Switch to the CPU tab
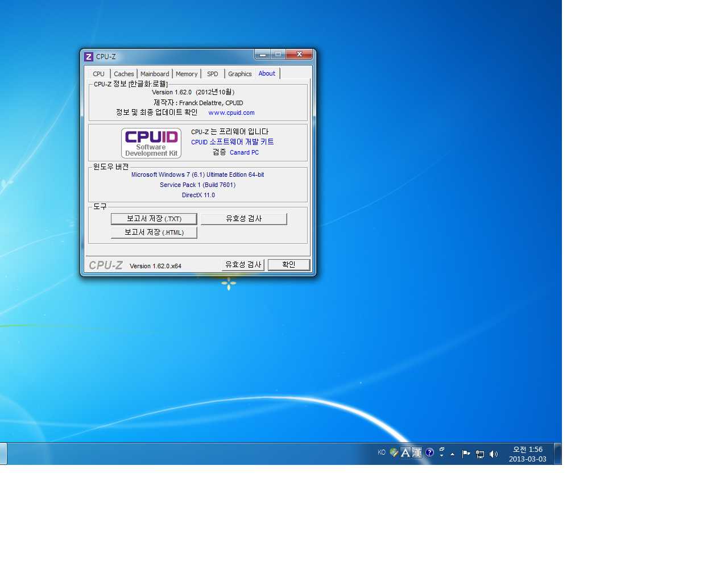This screenshot has height=582, width=728. pyautogui.click(x=98, y=74)
